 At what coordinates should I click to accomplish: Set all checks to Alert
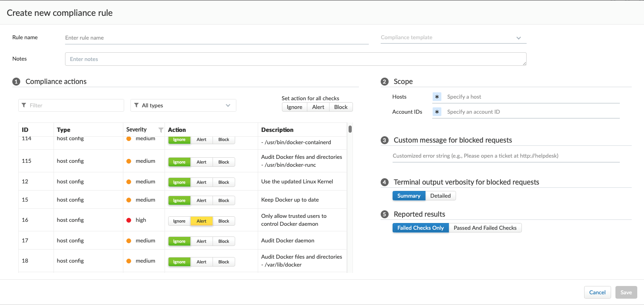(x=318, y=107)
